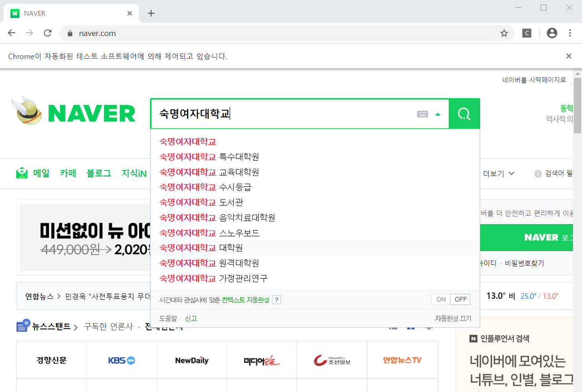
Task: Open Chrome's three-dot menu
Action: [570, 33]
